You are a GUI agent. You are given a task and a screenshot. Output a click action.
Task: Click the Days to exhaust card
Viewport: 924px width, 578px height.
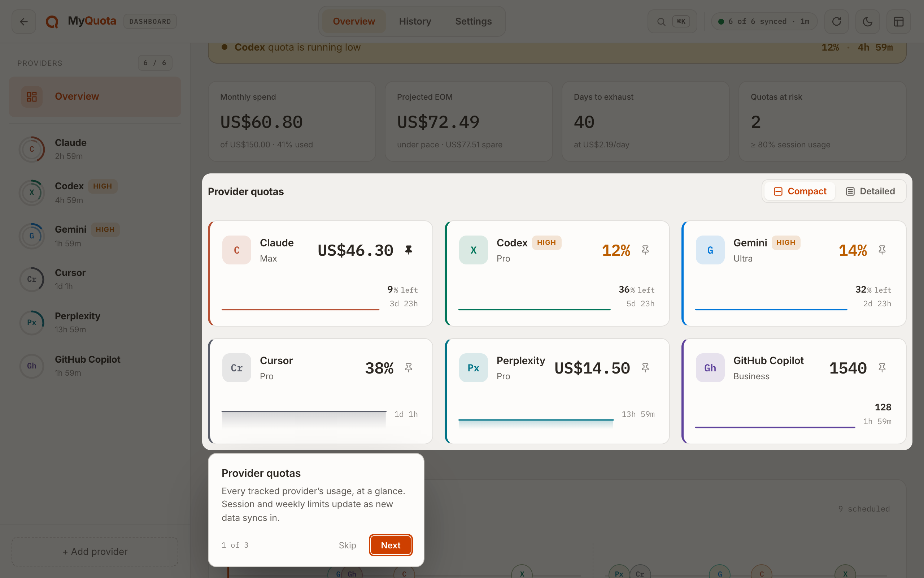645,121
